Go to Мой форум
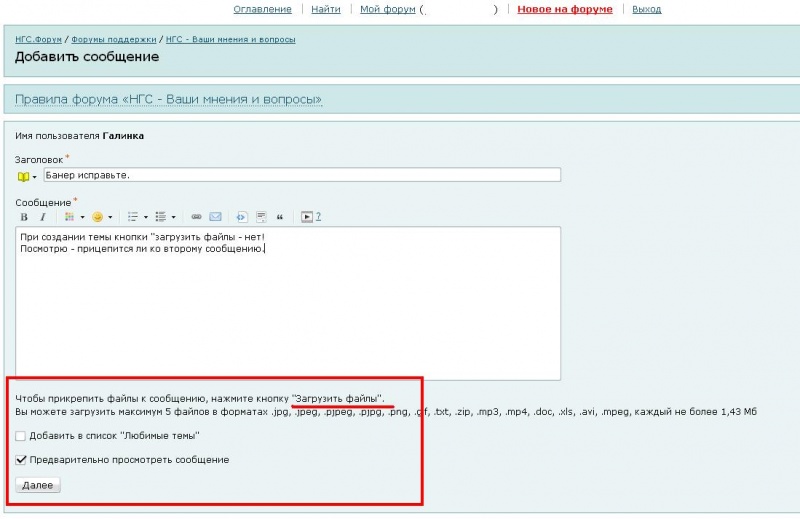The image size is (800, 519). point(388,9)
